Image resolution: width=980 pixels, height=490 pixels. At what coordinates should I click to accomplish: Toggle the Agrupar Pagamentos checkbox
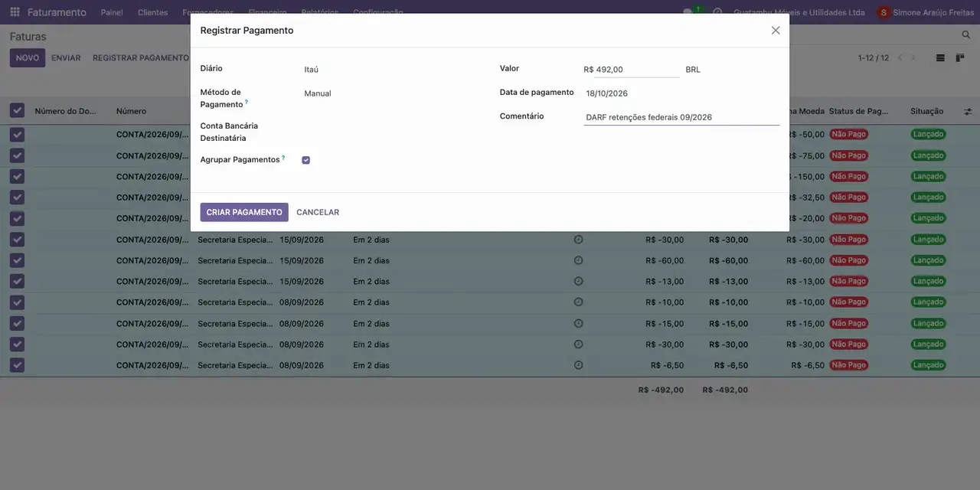[x=306, y=160]
